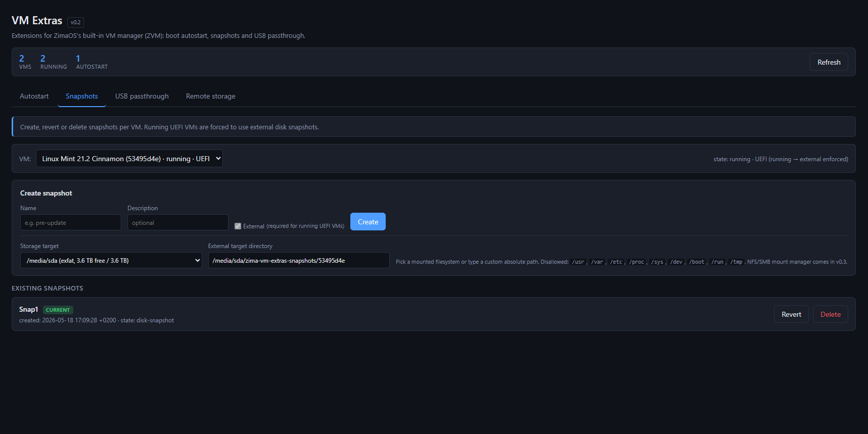This screenshot has height=434, width=868.
Task: Click the Extensions for ZimaOS subtitle
Action: coord(158,36)
